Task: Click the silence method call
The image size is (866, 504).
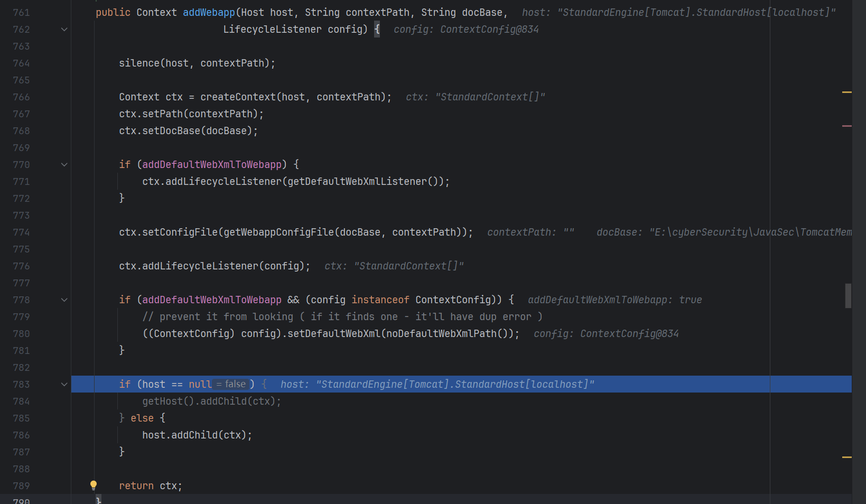Action: click(139, 63)
